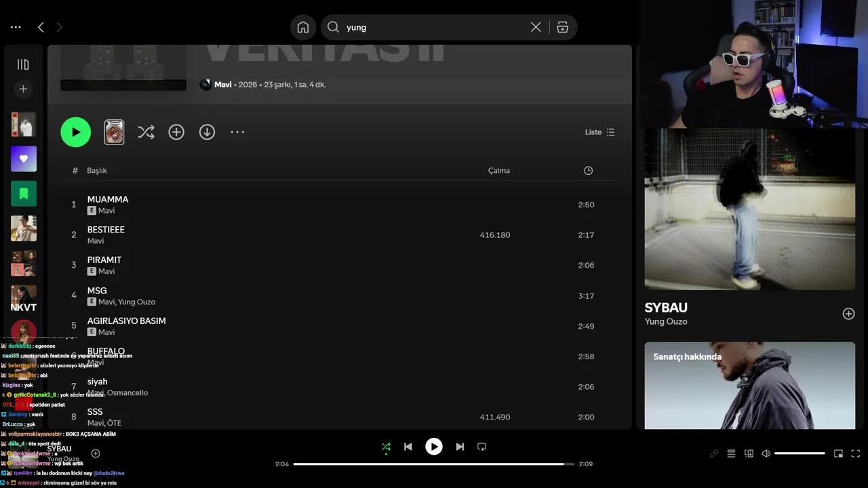Create a new playlist with the sidebar plus

tap(23, 89)
